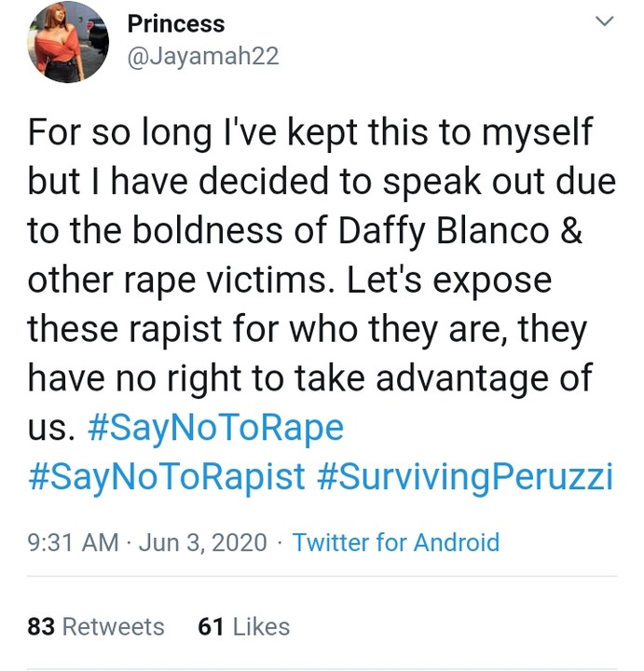View the 61 Likes list
This screenshot has width=644, height=671.
coord(244,627)
